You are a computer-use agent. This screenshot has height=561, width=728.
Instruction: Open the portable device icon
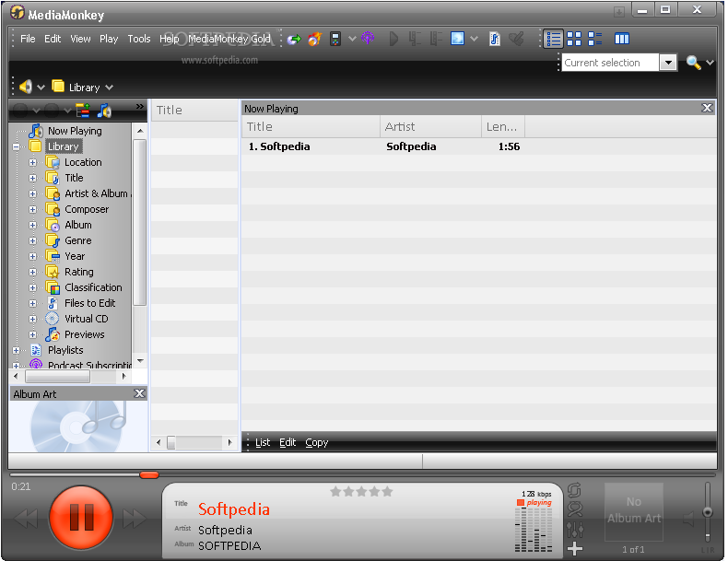click(335, 39)
